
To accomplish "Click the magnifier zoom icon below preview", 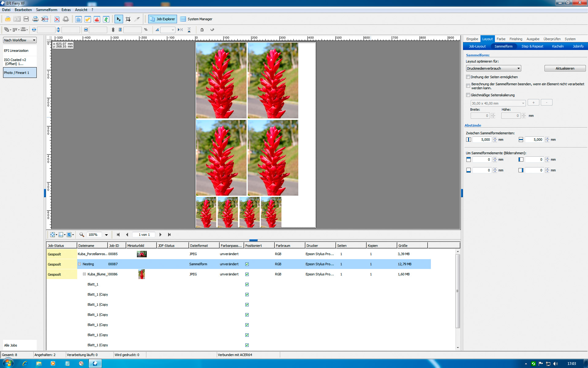I will coord(81,235).
